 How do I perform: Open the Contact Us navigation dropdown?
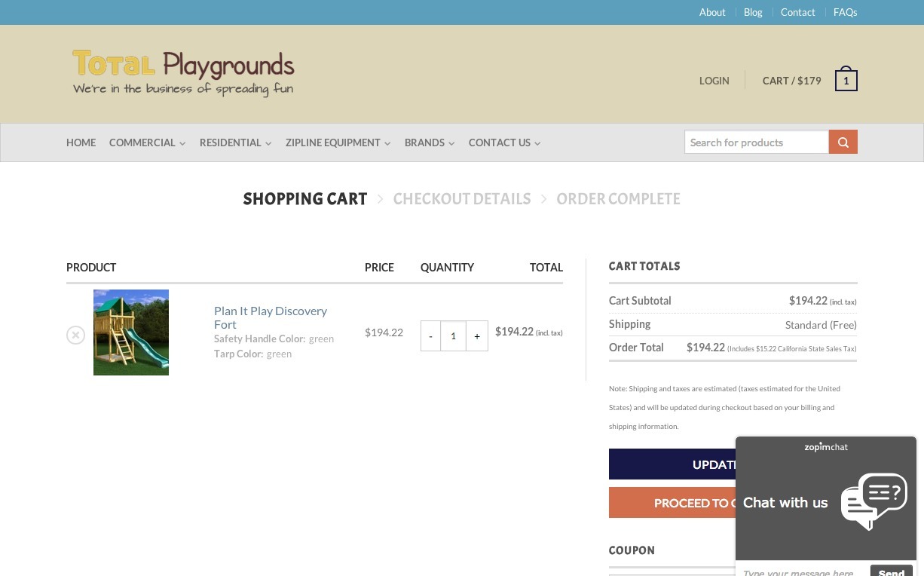point(504,142)
